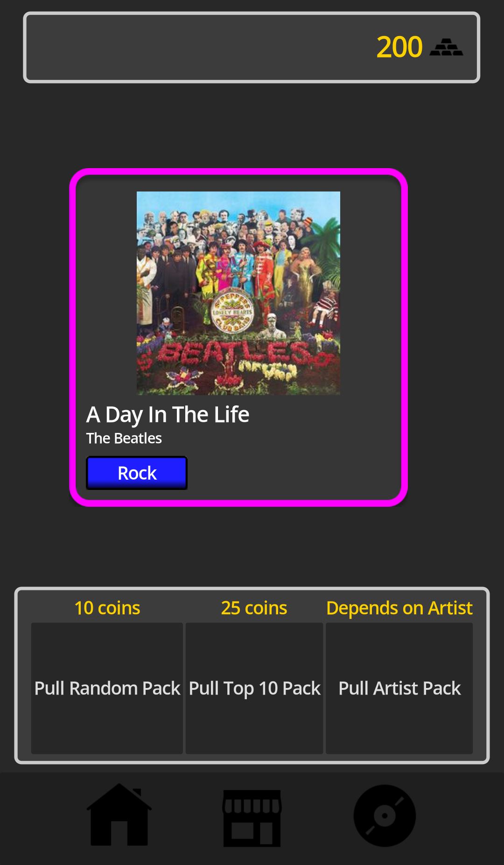Click the Pull Random Pack button
This screenshot has height=865, width=504.
coord(107,688)
